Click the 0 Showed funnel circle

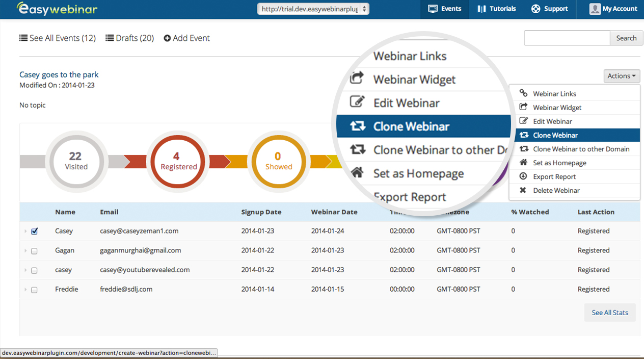point(278,161)
